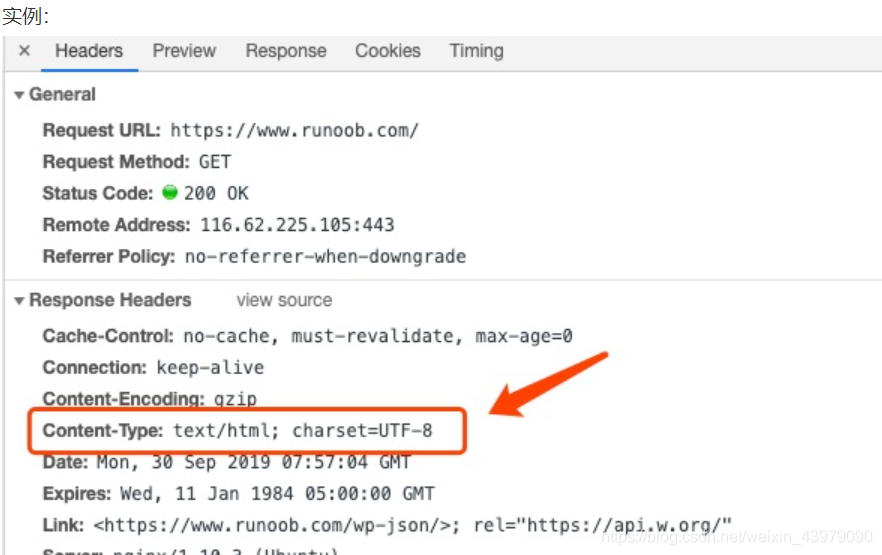The width and height of the screenshot is (882, 555).
Task: Select the Referrer Policy value no-referrer-when-downgrade
Action: 326,256
